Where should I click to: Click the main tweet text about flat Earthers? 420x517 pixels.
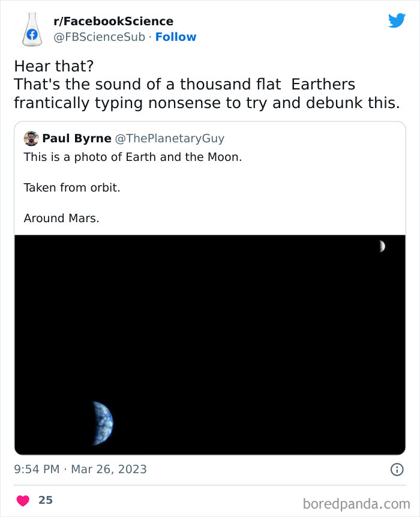point(210,84)
